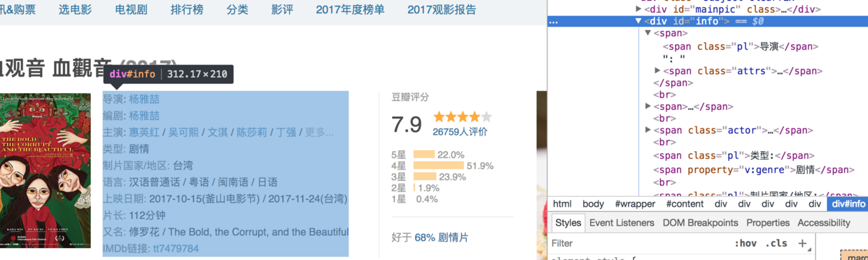Click the 类型: 剧情 line
This screenshot has height=260, width=868.
click(x=126, y=149)
